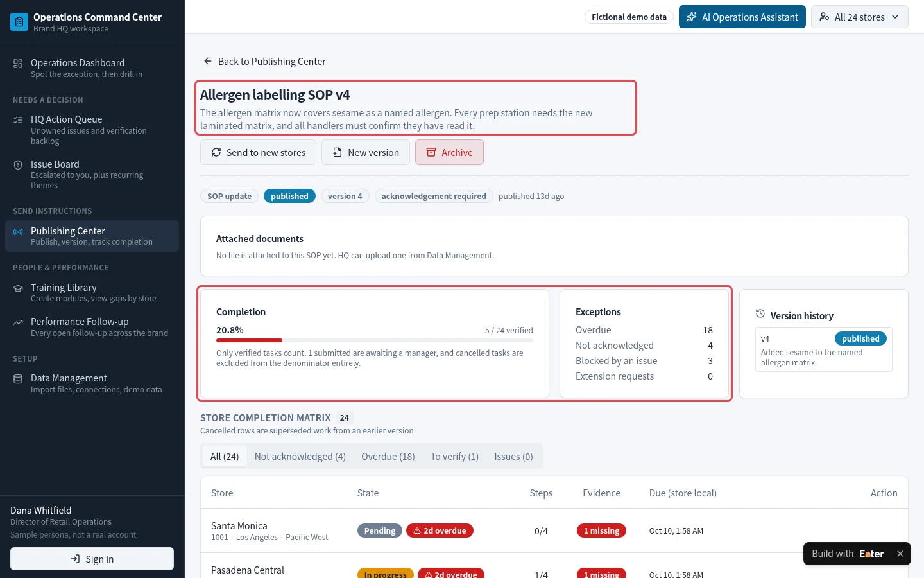Click the back arrow icon
924x578 pixels.
pos(208,61)
